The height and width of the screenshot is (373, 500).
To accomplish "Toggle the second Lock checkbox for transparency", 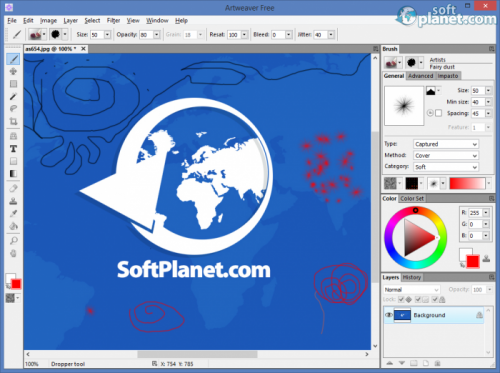I will tap(418, 299).
